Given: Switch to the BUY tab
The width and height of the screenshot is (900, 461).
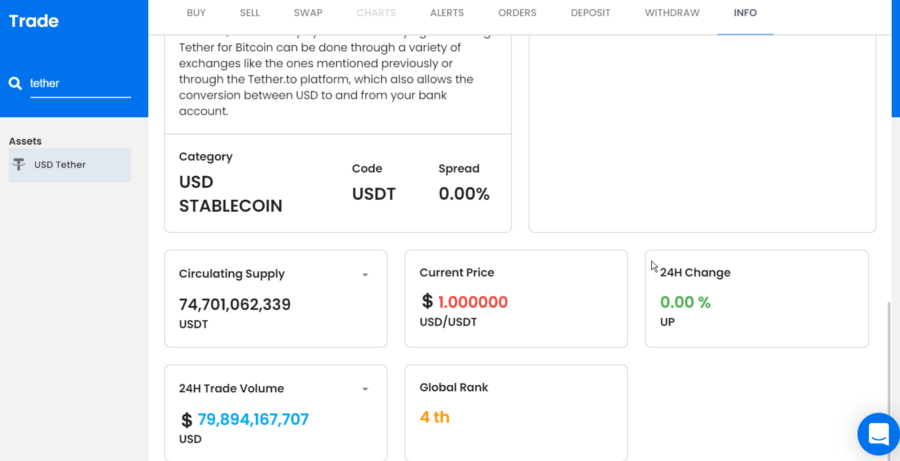Looking at the screenshot, I should tap(197, 13).
